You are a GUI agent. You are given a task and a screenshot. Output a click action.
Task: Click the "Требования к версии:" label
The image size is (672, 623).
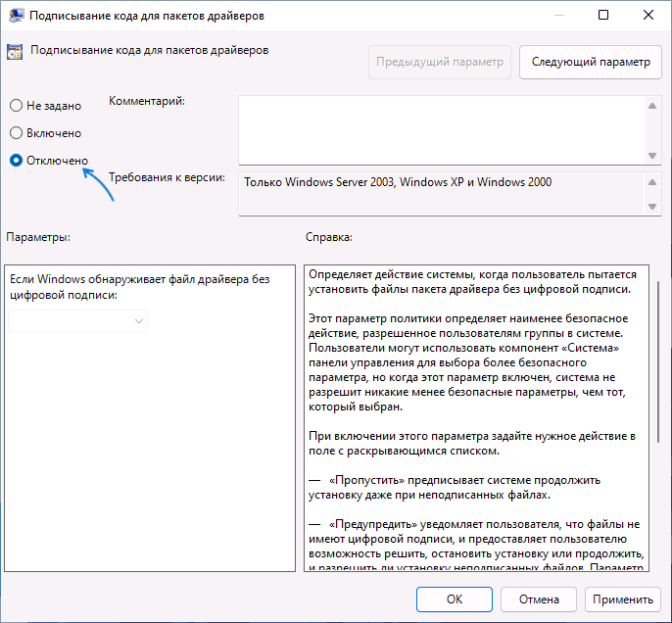point(167,177)
